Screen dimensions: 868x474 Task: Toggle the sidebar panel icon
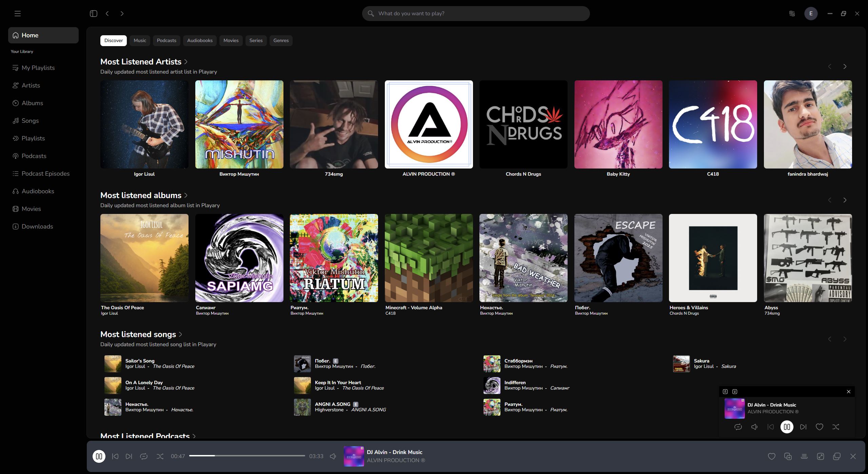click(x=94, y=14)
